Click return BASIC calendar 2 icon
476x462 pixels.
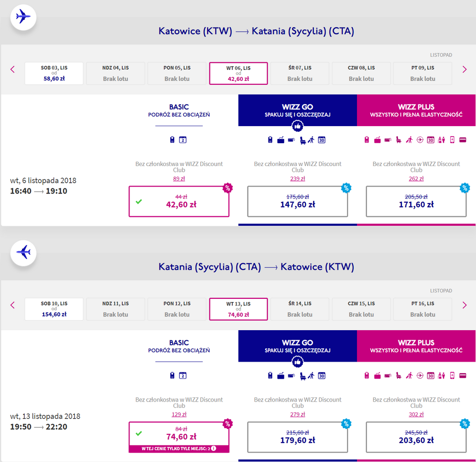coord(183,375)
